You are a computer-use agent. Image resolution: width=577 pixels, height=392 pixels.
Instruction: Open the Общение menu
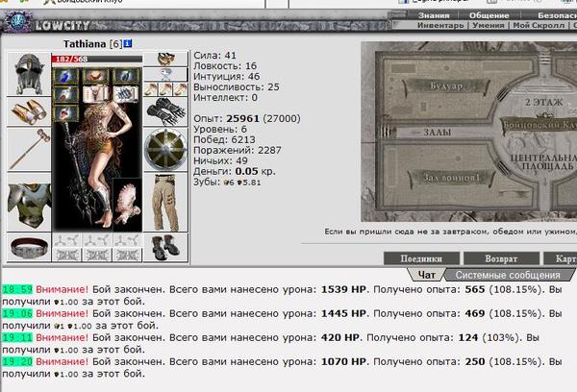click(489, 15)
